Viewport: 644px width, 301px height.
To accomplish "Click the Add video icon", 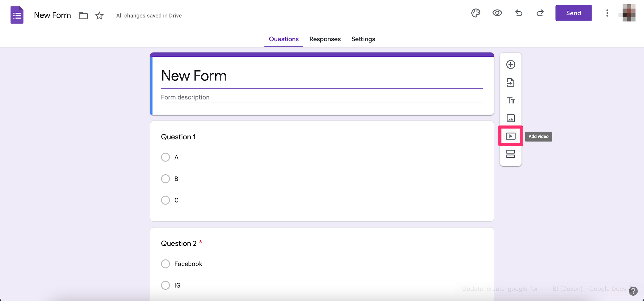I will click(511, 136).
